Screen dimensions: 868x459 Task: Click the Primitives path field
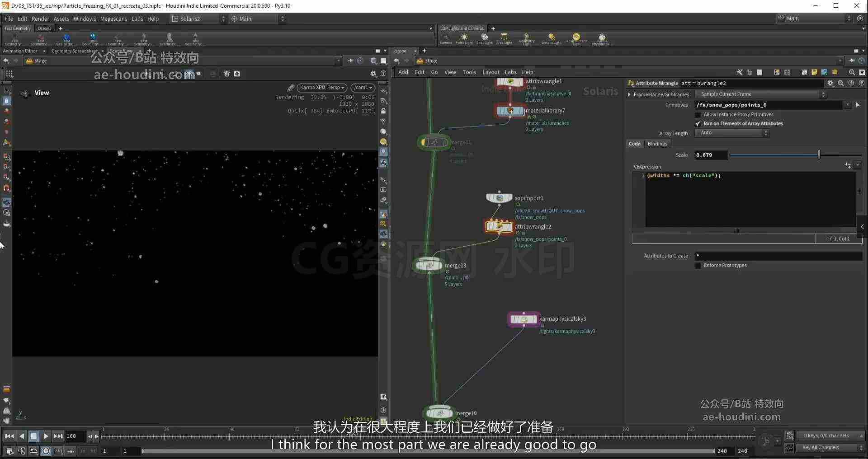(769, 105)
